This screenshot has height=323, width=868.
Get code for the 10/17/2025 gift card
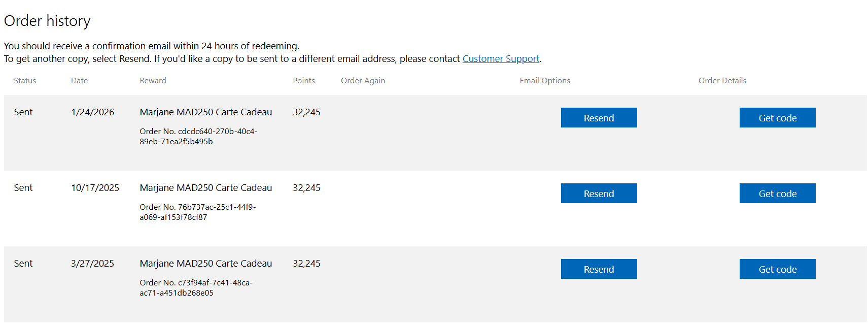(777, 193)
